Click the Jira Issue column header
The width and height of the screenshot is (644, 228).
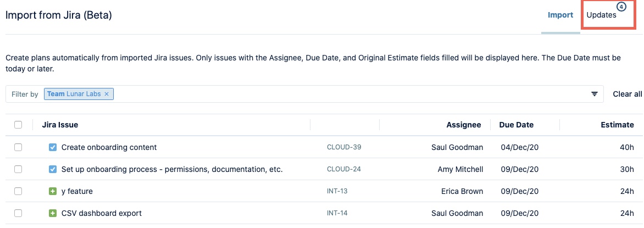point(60,125)
